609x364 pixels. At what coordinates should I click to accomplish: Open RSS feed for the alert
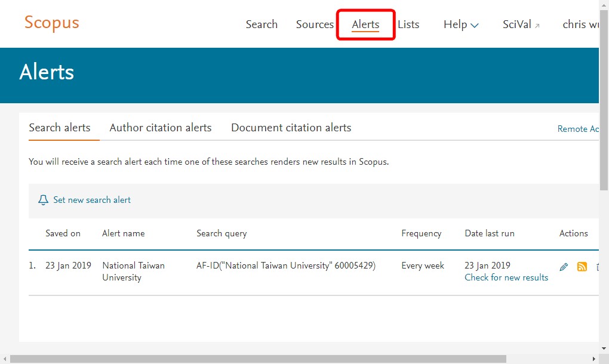582,267
